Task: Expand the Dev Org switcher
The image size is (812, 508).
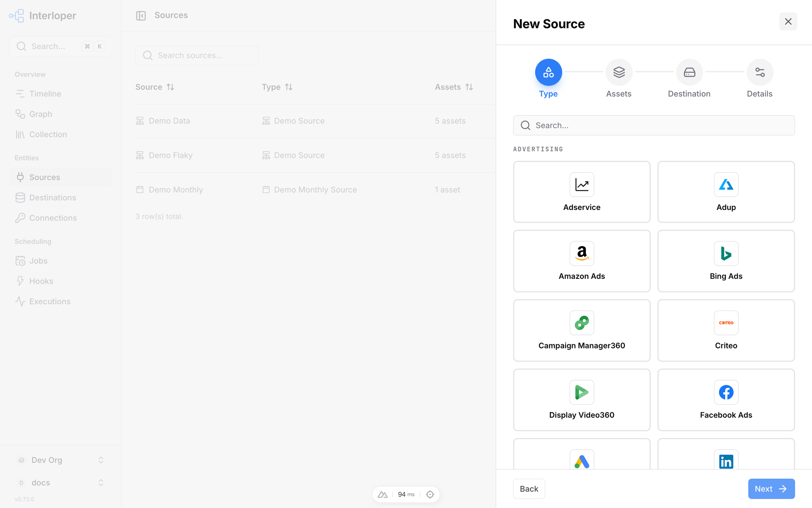Action: point(61,460)
